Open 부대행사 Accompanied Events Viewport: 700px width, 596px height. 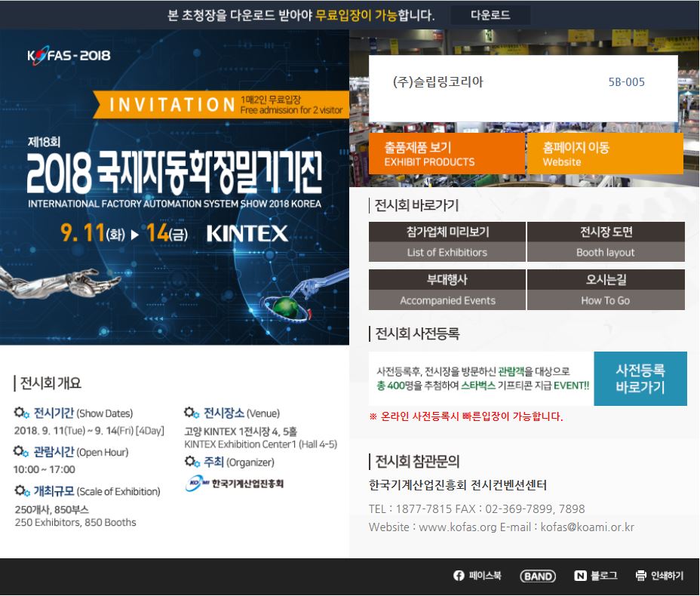tap(447, 290)
